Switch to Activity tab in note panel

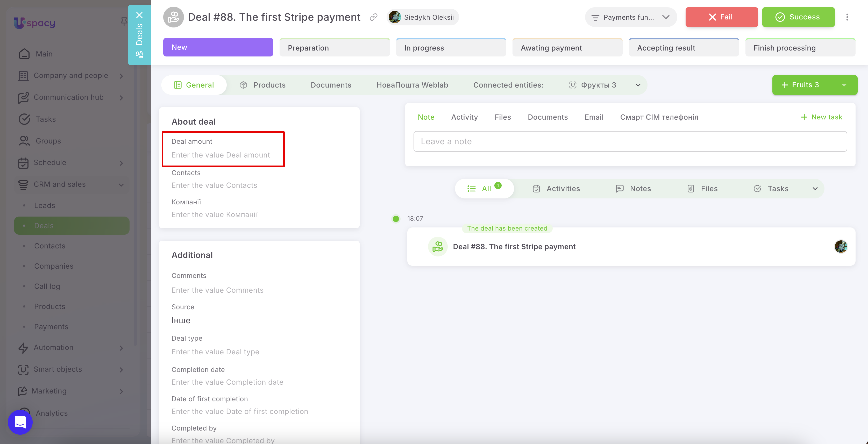[x=464, y=117]
